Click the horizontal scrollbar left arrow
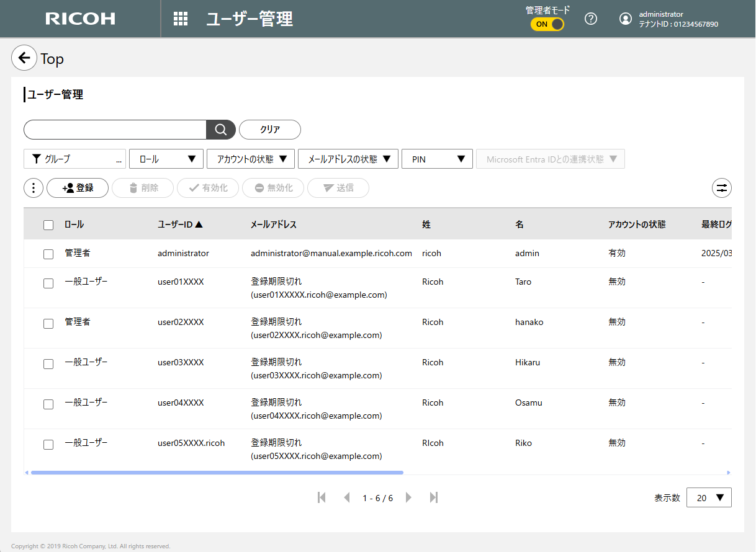Screen dimensions: 756x552 click(x=27, y=473)
